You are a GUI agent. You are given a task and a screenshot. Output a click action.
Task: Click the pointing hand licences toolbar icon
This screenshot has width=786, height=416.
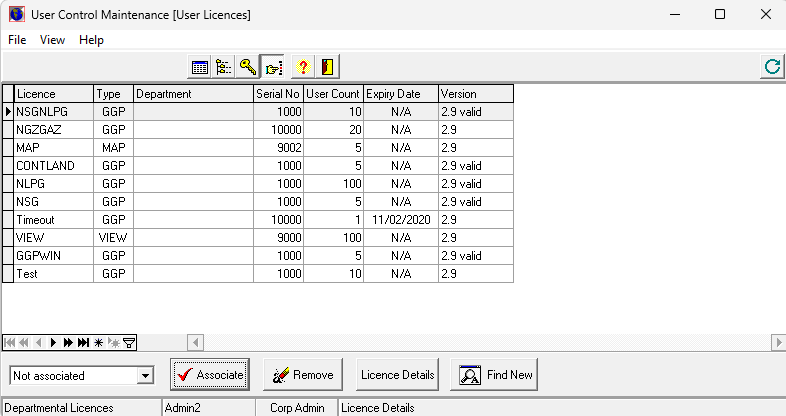(x=273, y=67)
